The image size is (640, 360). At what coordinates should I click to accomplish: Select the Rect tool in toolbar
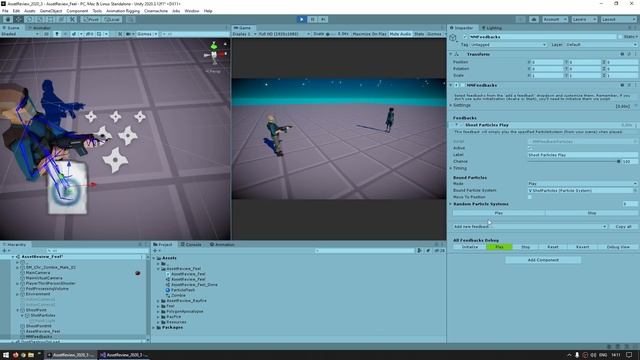point(51,19)
